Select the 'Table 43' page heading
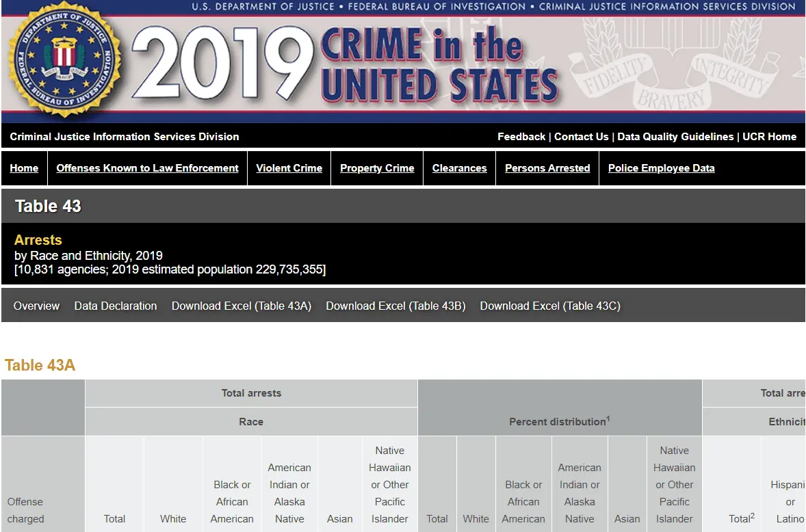This screenshot has height=532, width=806. (48, 206)
